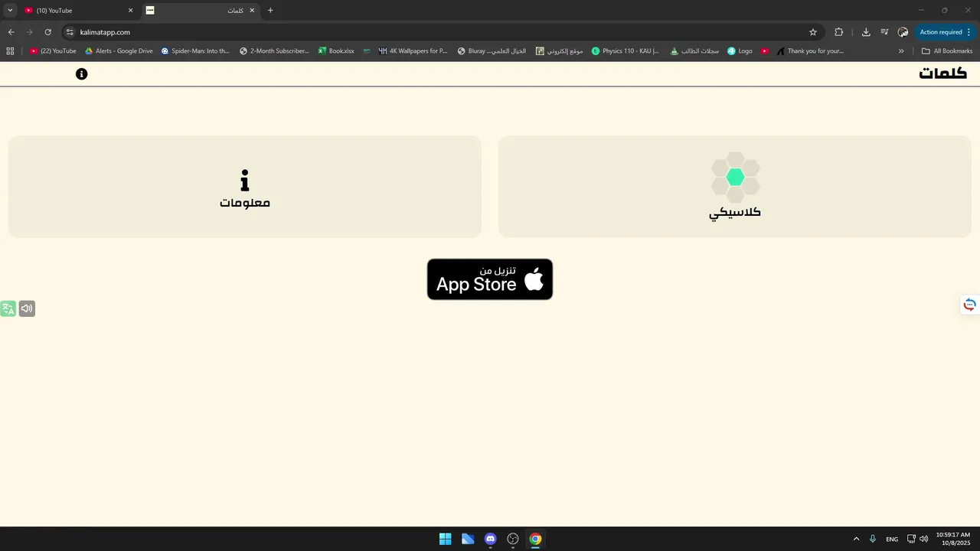This screenshot has height=551, width=980.
Task: Open media controls icon
Action: pyautogui.click(x=884, y=32)
